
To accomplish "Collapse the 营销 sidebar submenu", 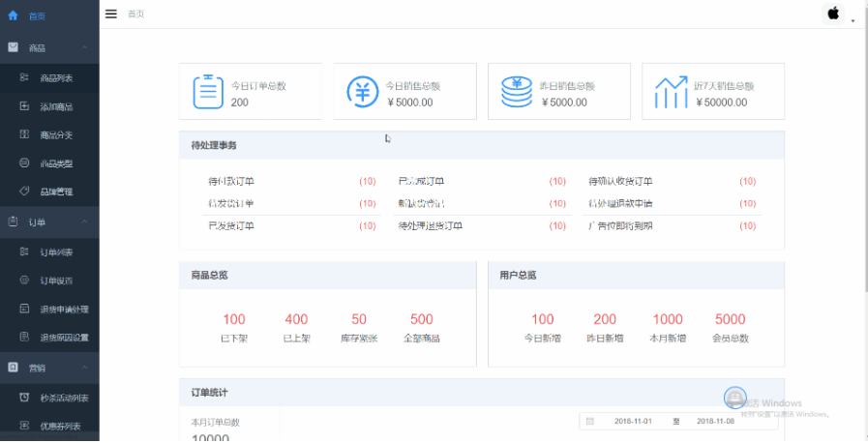I will pyautogui.click(x=85, y=368).
